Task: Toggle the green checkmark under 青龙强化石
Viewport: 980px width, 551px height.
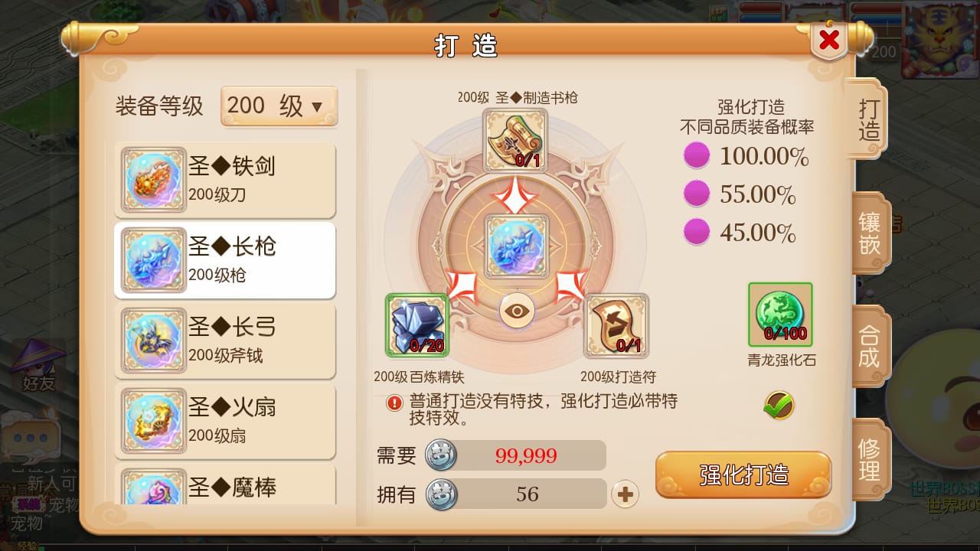Action: [779, 406]
